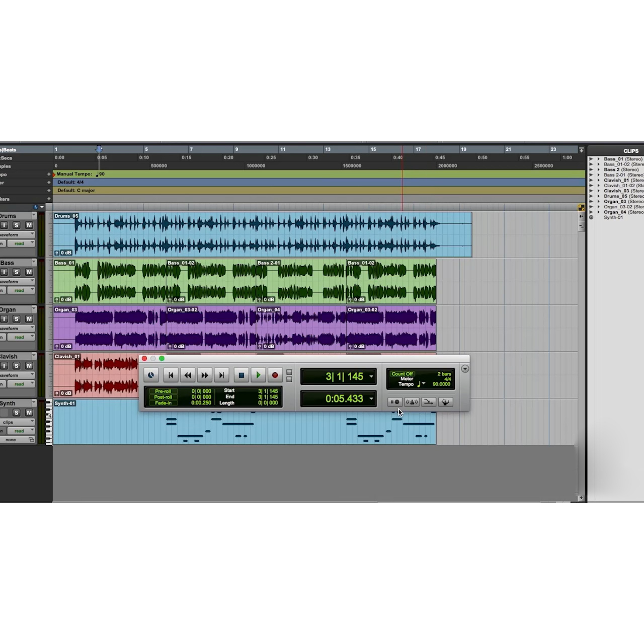Screen dimensions: 644x644
Task: Click the Rewind button in transport
Action: (x=188, y=375)
